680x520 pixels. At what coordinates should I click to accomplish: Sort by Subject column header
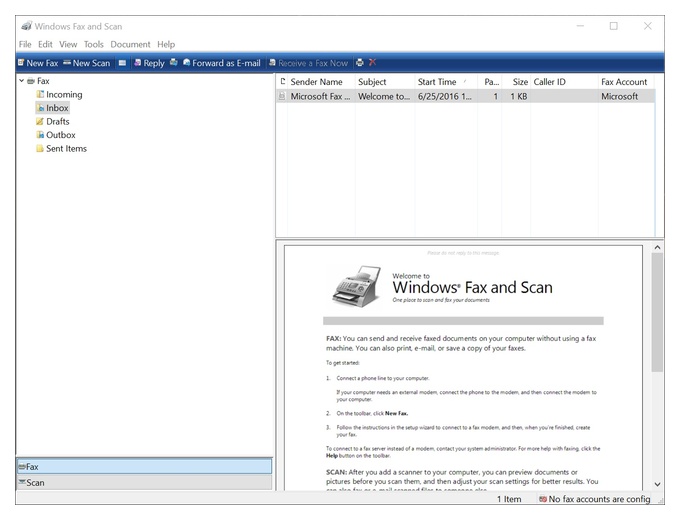[385, 82]
